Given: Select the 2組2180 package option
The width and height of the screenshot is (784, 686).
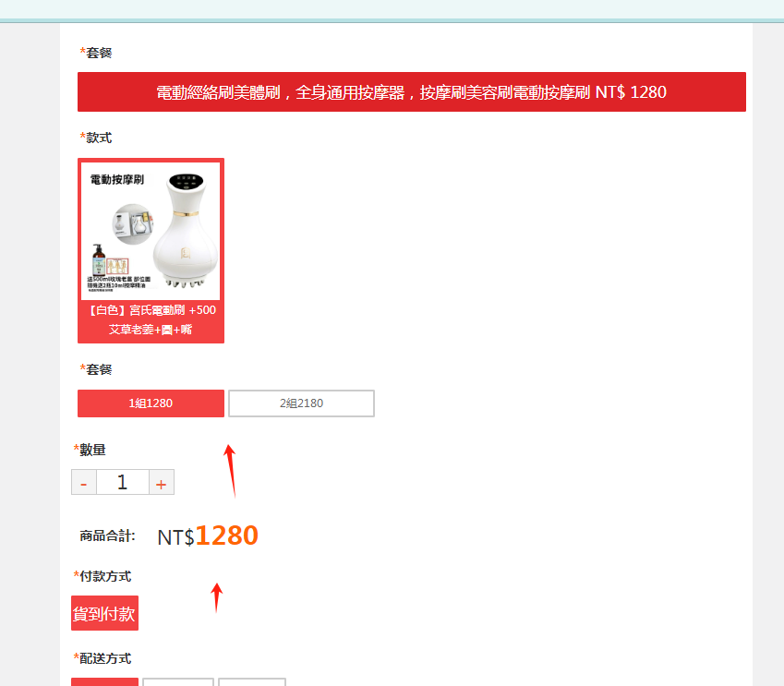Looking at the screenshot, I should click(301, 403).
